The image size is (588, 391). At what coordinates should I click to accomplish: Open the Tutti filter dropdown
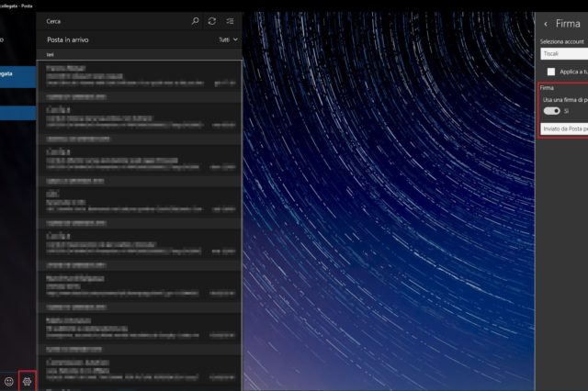(228, 39)
